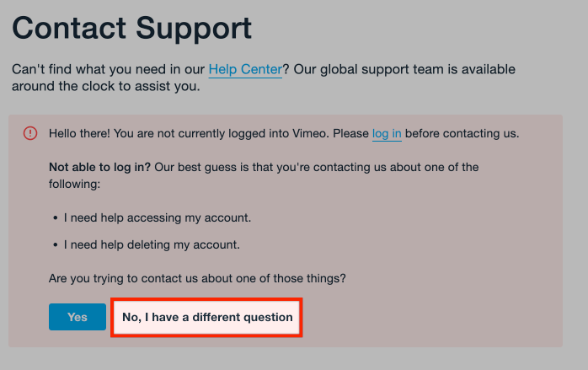
Task: Select "I need help accessing my account" text
Action: click(158, 218)
